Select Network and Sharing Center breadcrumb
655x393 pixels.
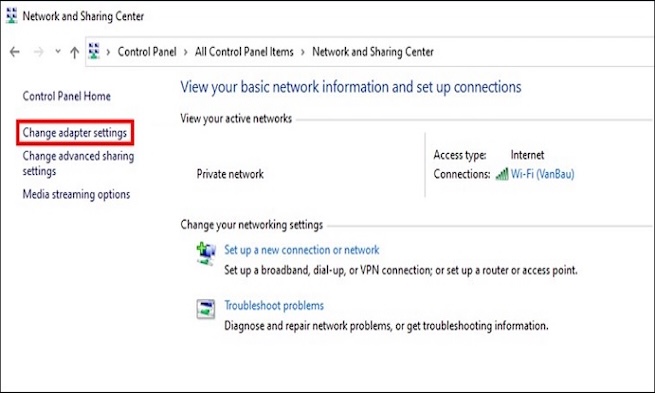tap(373, 52)
